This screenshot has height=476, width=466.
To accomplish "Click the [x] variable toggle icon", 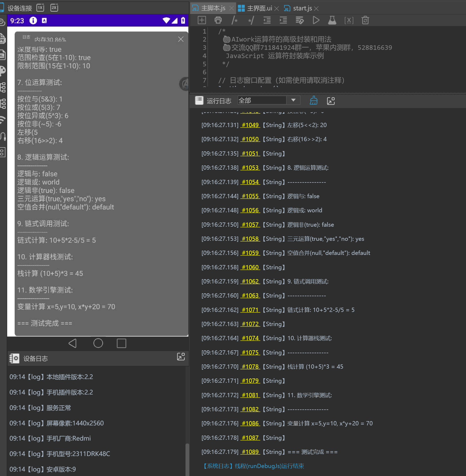I will pos(349,20).
